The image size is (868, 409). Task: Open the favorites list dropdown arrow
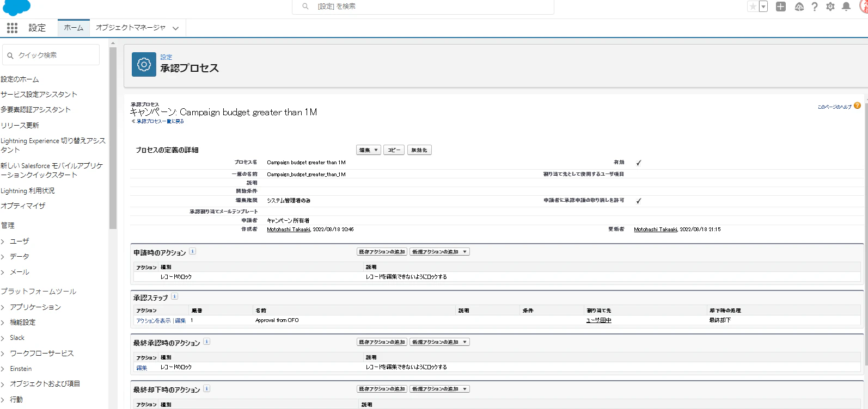click(763, 7)
